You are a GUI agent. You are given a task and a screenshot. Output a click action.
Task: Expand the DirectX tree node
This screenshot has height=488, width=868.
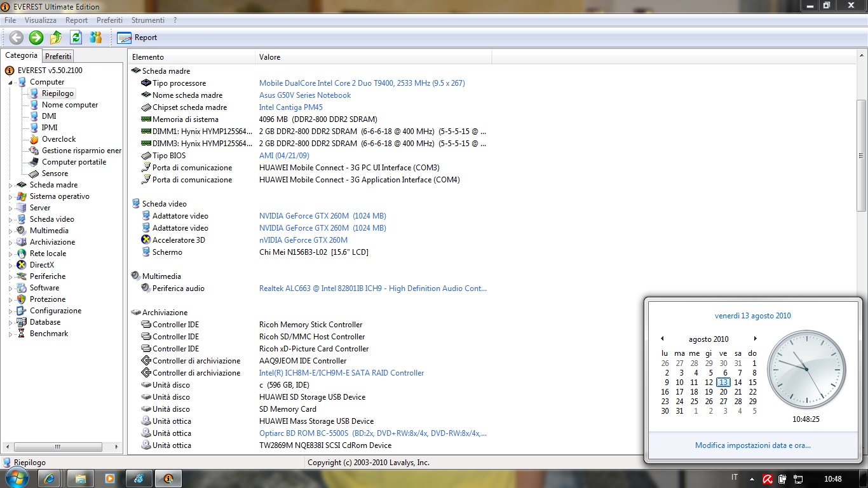tap(11, 266)
